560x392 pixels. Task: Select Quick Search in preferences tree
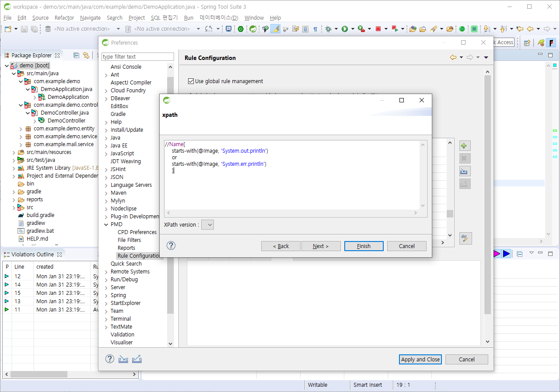click(x=126, y=264)
